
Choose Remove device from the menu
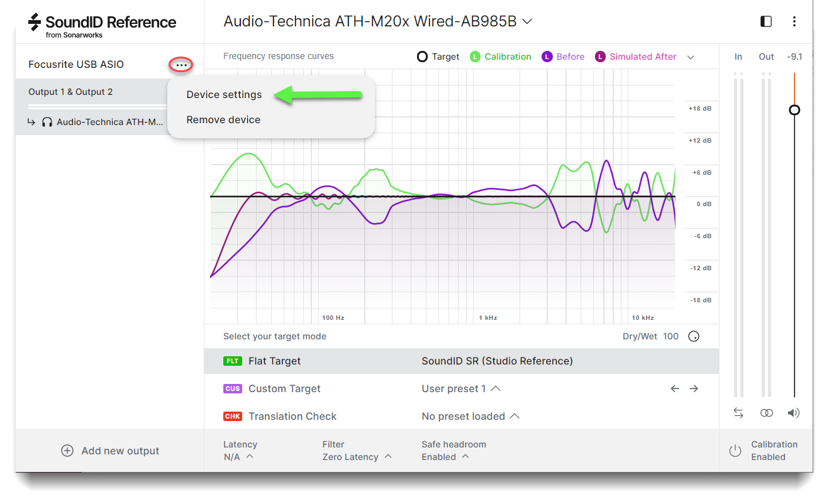(x=223, y=120)
